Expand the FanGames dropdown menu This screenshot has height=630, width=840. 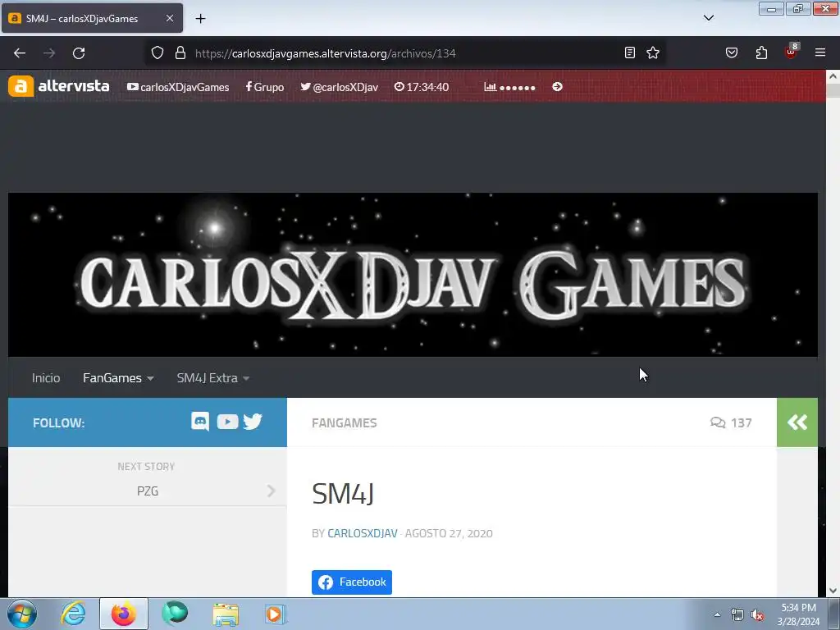(118, 378)
